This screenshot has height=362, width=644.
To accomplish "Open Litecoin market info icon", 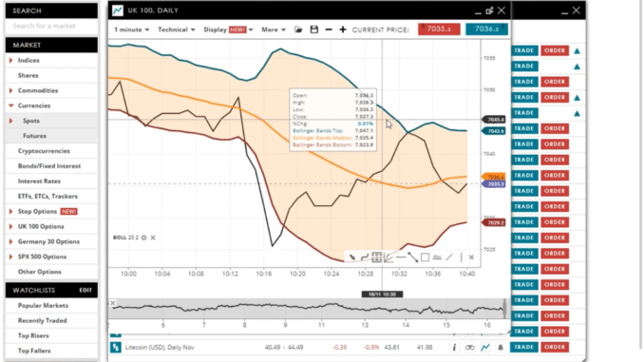I will click(454, 347).
